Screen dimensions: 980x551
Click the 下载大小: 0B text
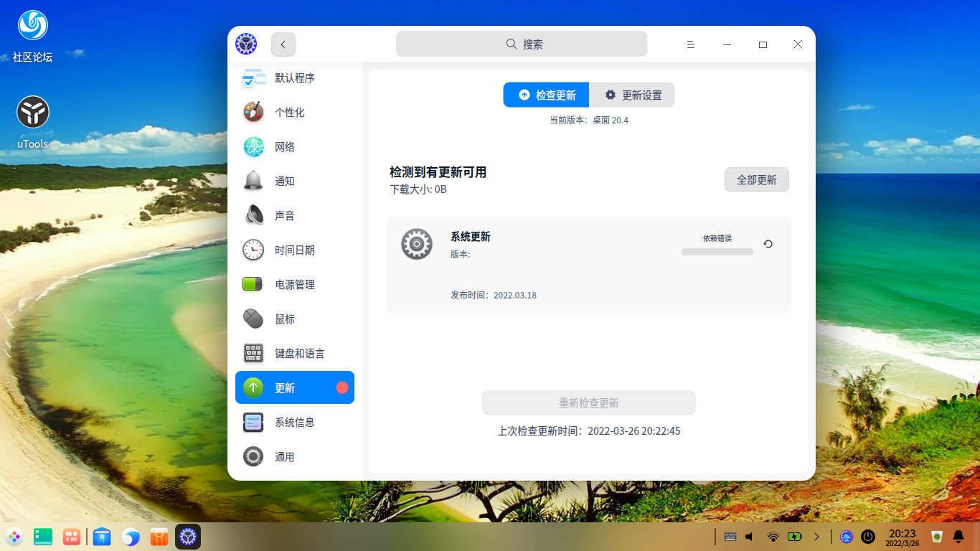click(418, 189)
